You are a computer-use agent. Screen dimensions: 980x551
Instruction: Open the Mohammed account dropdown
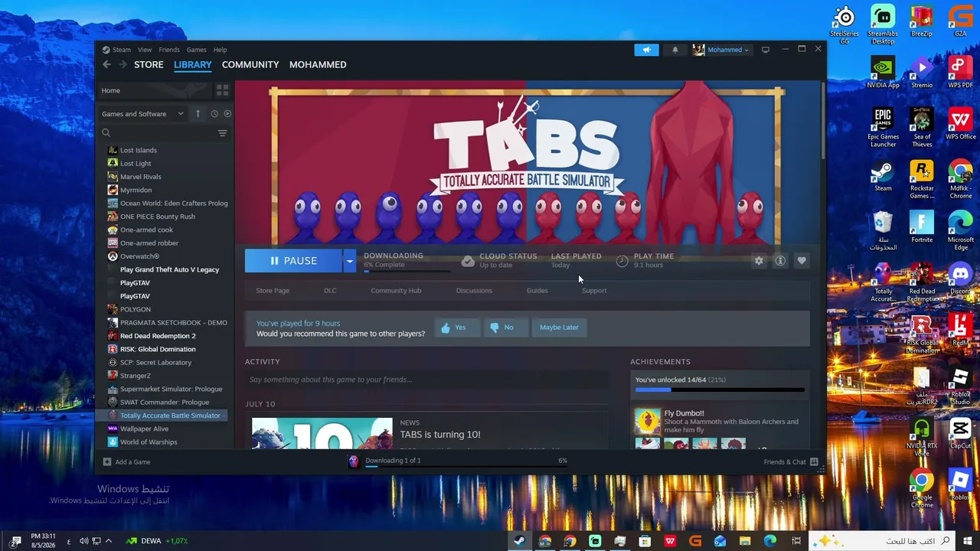[x=720, y=50]
